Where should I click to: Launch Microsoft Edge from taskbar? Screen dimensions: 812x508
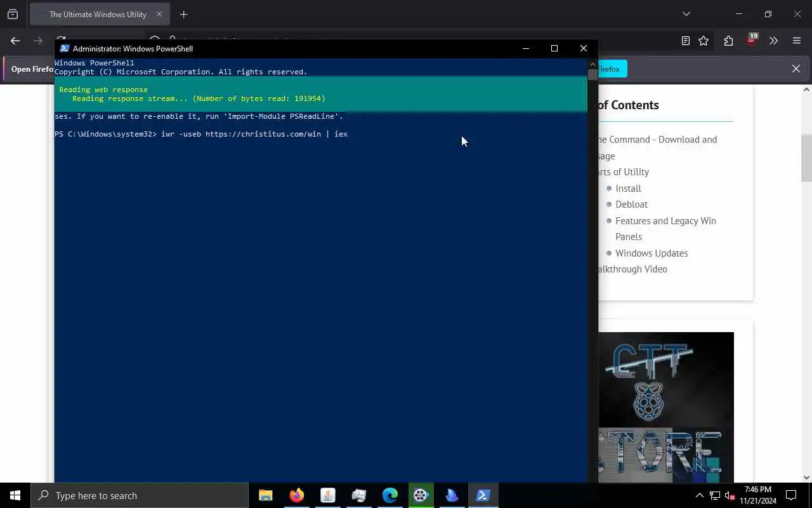click(x=390, y=495)
